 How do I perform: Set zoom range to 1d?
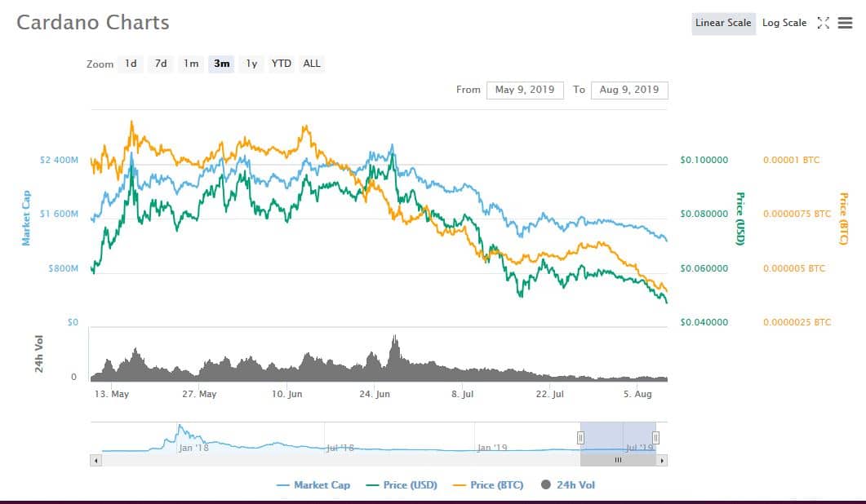131,64
